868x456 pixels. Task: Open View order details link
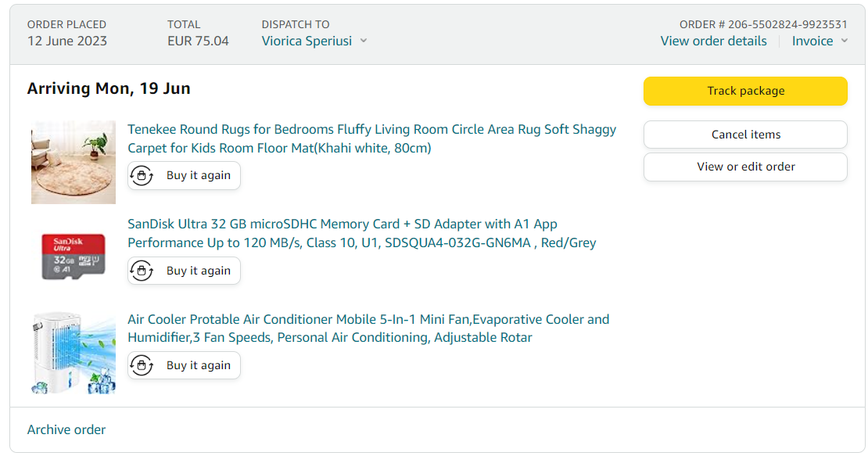713,41
